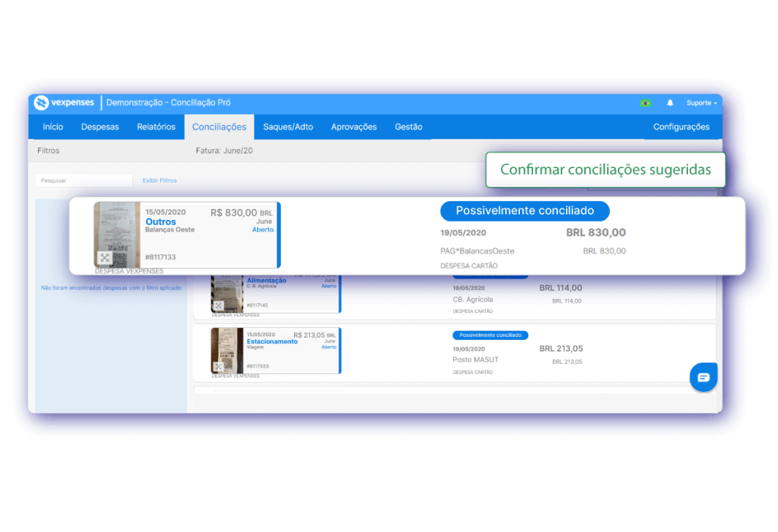Click the PAG*BalancasOeste card transaction
Screen dimensions: 778x532
click(x=477, y=251)
